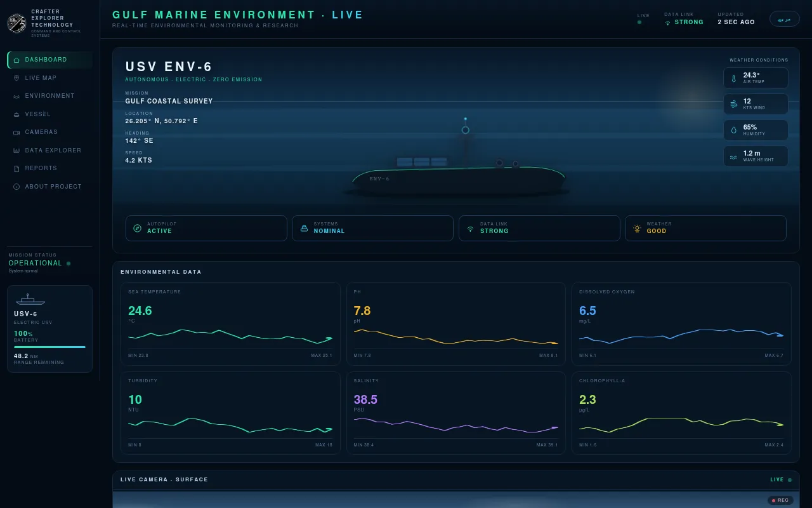Click the REC indicator on live camera
Image resolution: width=812 pixels, height=508 pixels.
coord(780,500)
